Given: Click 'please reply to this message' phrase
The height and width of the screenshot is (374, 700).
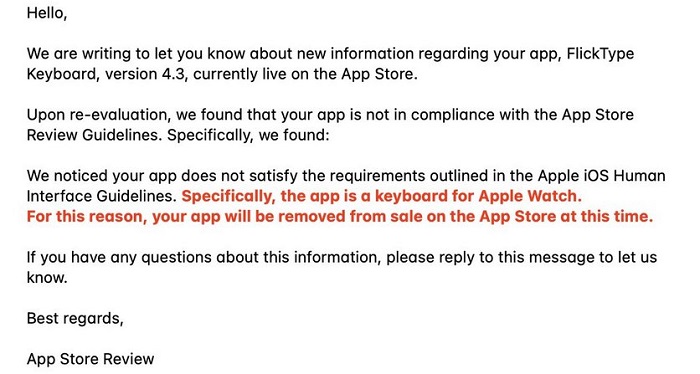Looking at the screenshot, I should (x=491, y=257).
